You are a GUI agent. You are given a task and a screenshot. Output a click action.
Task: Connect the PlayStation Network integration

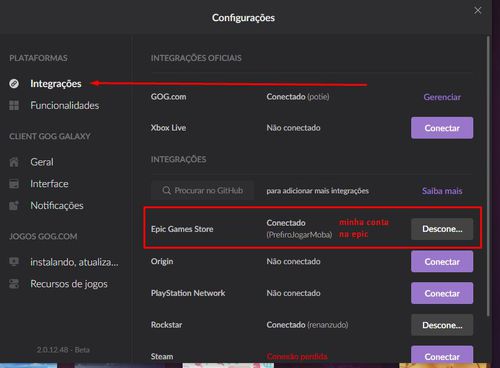[x=442, y=293]
